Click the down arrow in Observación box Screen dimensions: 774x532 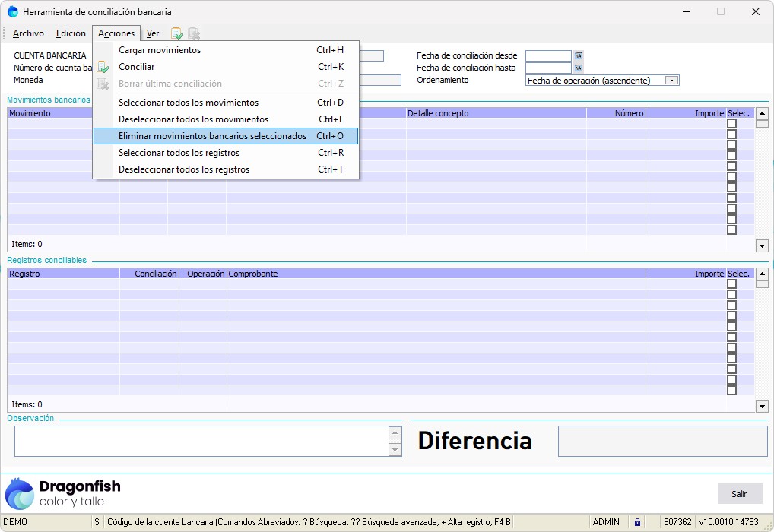(395, 449)
